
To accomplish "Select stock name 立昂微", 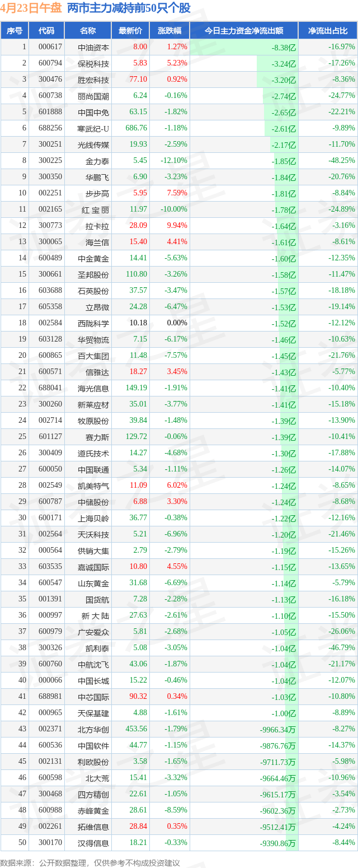I will coord(97,307).
